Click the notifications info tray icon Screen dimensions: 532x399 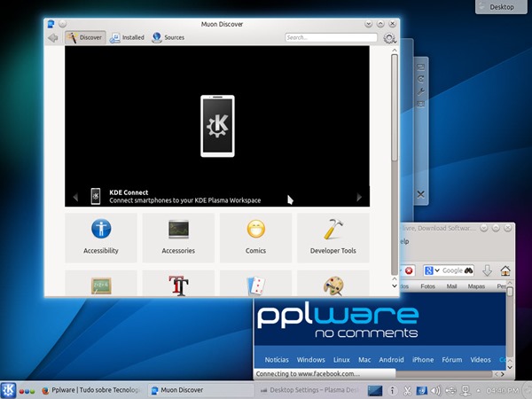[392, 390]
